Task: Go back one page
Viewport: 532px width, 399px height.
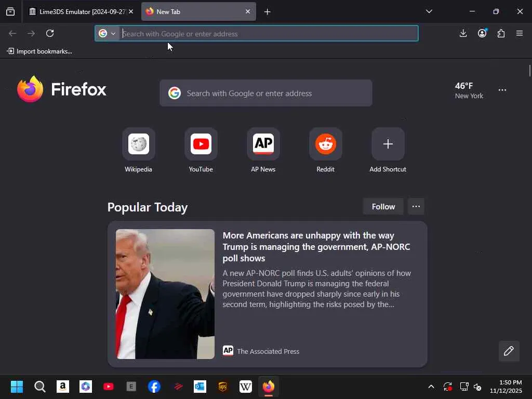Action: (12, 33)
